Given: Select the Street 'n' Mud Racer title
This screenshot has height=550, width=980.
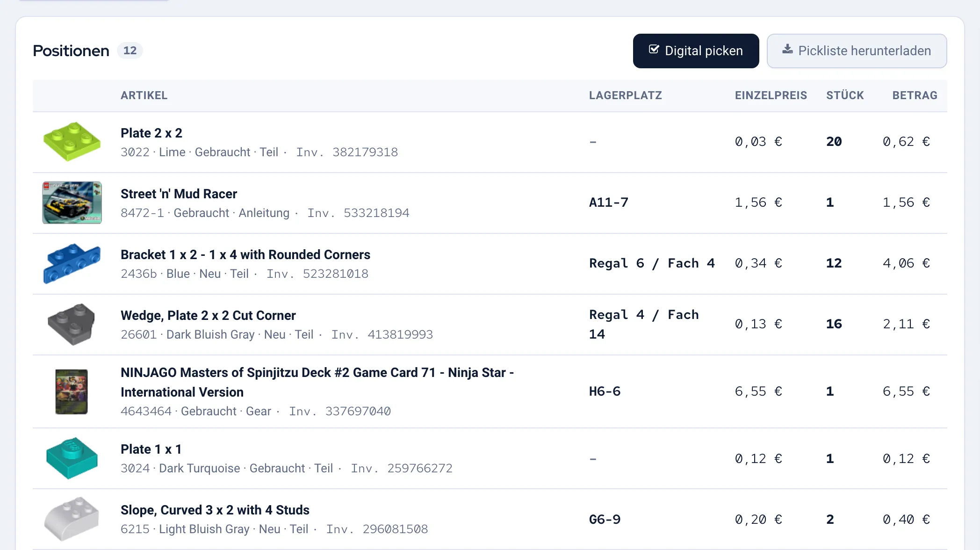Looking at the screenshot, I should coord(179,194).
